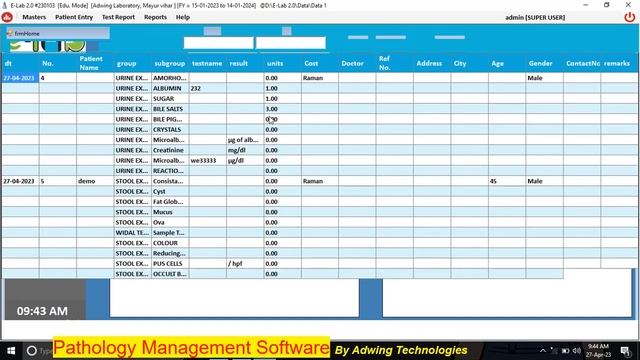Sort by the dt column header
Viewport: 640px width, 360px height.
(x=20, y=63)
